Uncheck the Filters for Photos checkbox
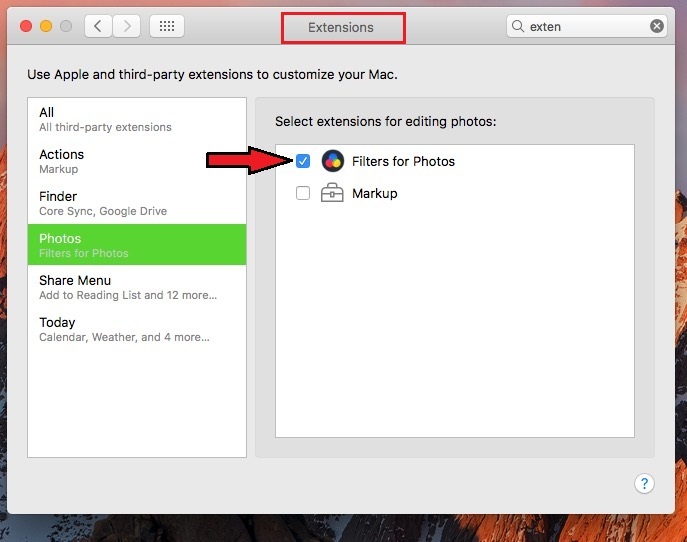Screen dimensions: 687x542 (x=303, y=161)
